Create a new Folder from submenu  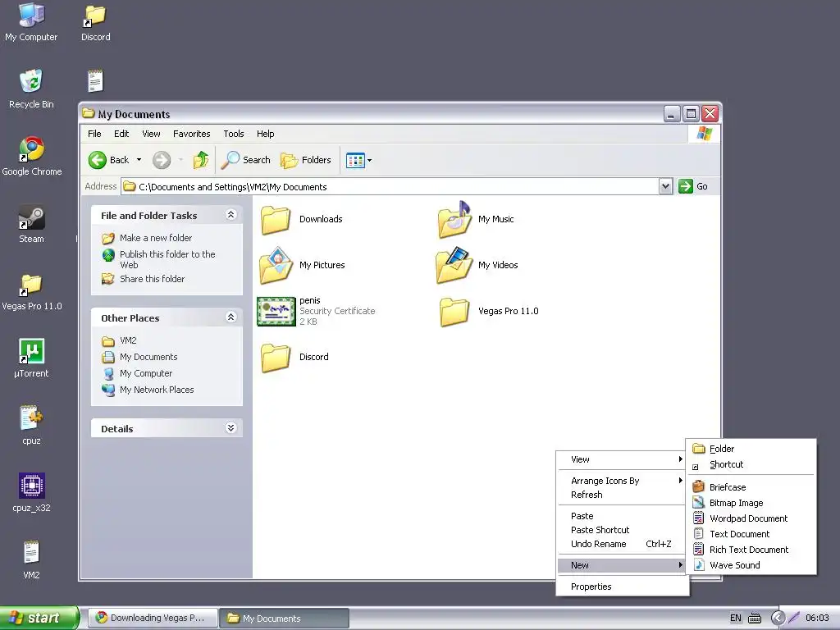[751, 449]
